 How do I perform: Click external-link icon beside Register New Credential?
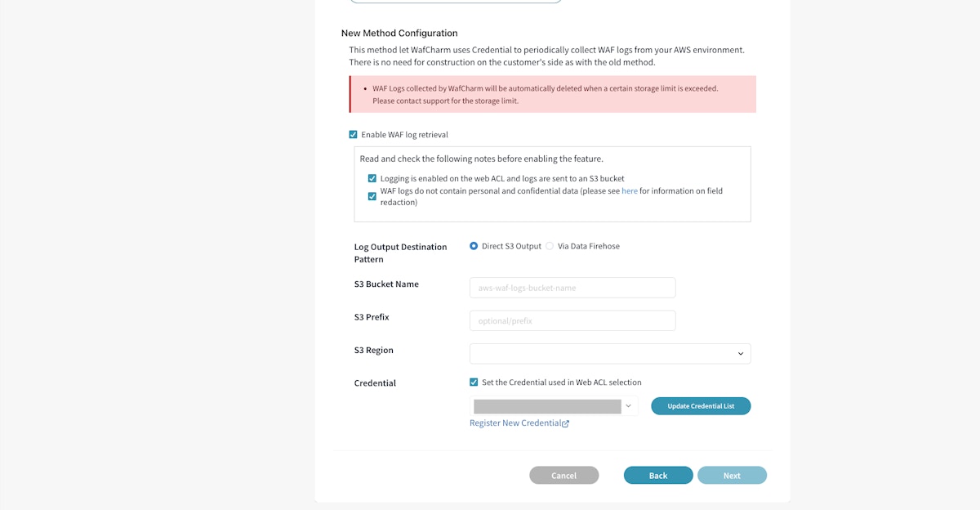(x=566, y=423)
